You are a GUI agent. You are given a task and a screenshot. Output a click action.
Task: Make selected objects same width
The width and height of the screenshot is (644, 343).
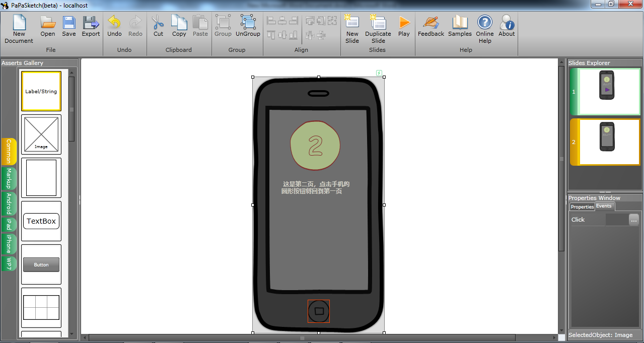[310, 21]
